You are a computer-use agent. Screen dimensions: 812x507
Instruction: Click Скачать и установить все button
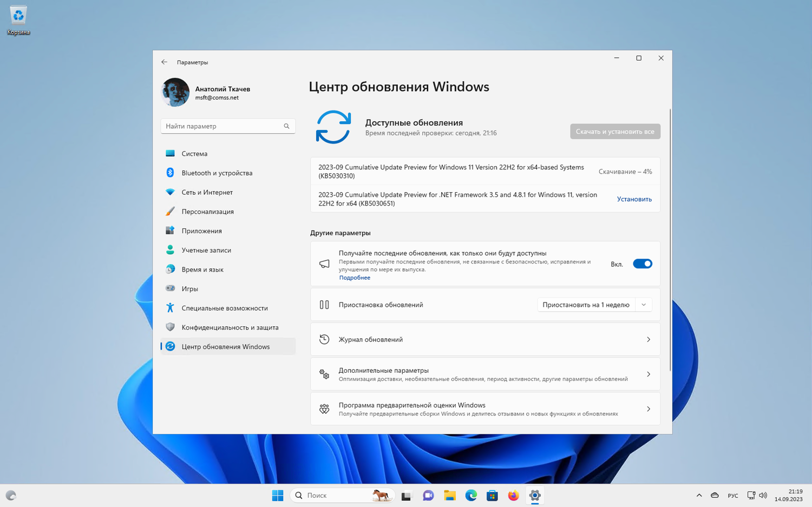pyautogui.click(x=615, y=131)
